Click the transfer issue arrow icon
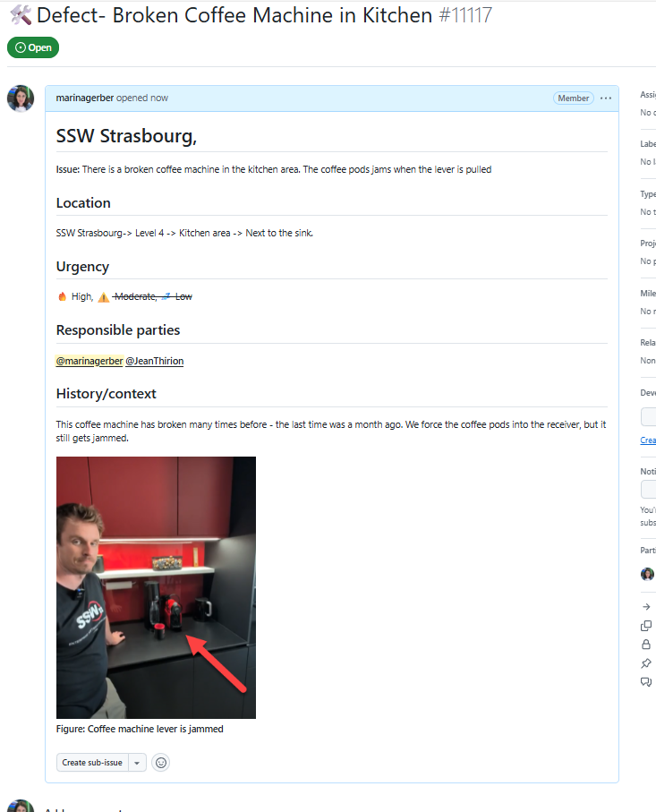The height and width of the screenshot is (812, 656). pyautogui.click(x=646, y=606)
